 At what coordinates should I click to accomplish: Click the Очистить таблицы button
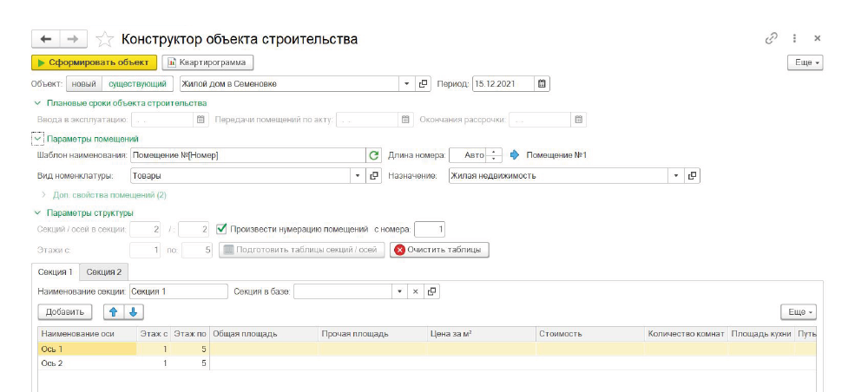pyautogui.click(x=439, y=250)
